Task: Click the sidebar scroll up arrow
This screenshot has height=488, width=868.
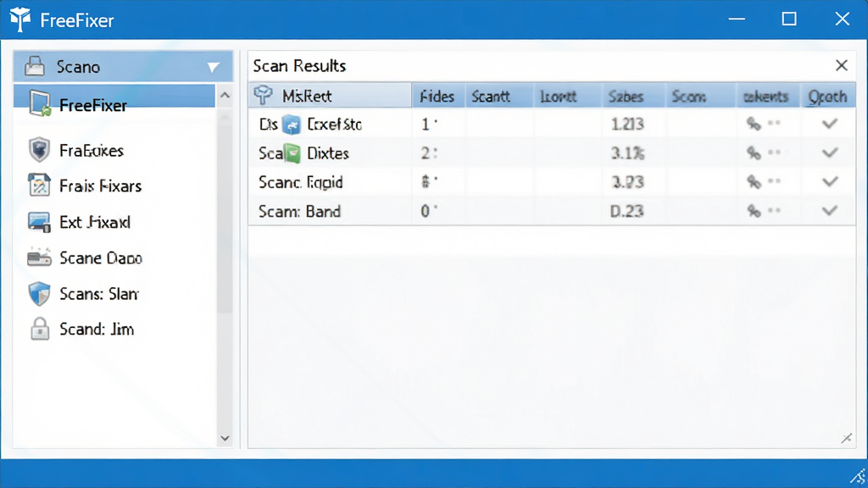Action: click(x=225, y=95)
